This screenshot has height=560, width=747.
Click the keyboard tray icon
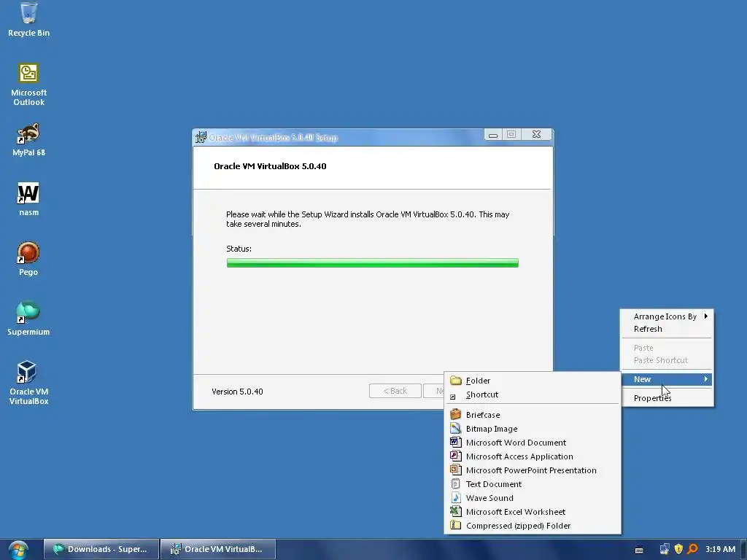point(639,550)
